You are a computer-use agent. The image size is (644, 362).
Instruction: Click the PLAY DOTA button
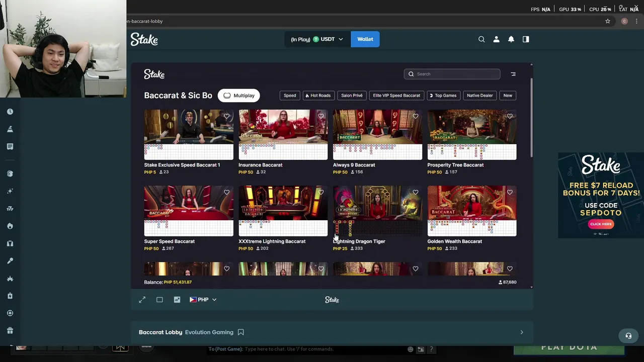(x=569, y=347)
